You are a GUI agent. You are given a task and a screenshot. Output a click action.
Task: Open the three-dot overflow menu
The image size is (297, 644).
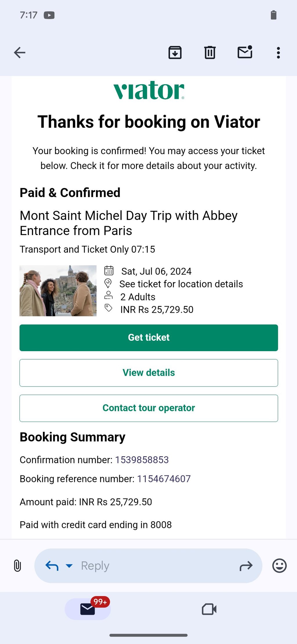pos(278,53)
